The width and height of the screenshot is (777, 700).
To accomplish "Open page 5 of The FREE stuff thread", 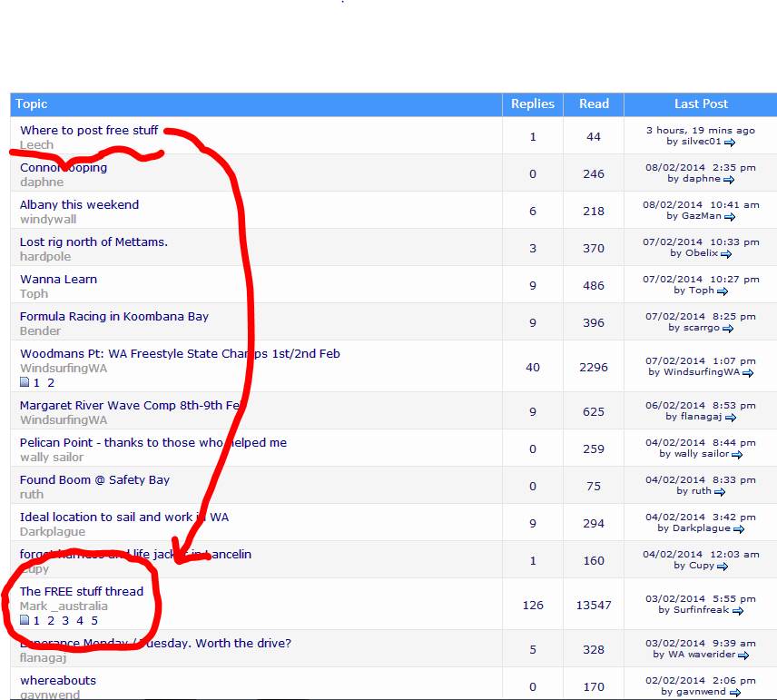I will tap(94, 621).
